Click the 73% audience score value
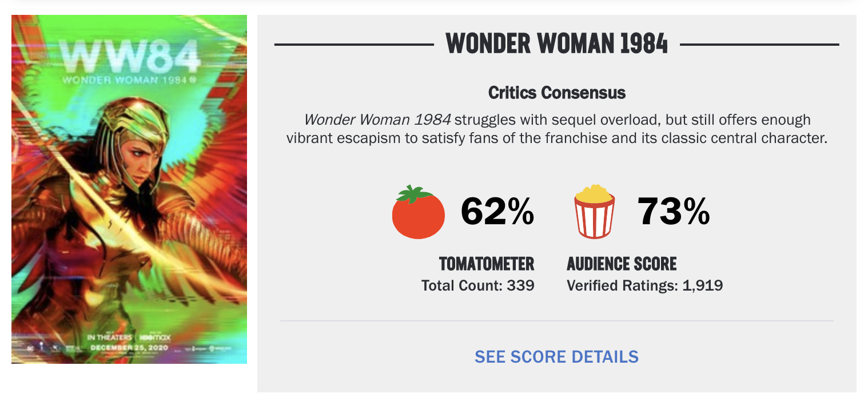Viewport: 868px width, 405px height. click(x=674, y=212)
